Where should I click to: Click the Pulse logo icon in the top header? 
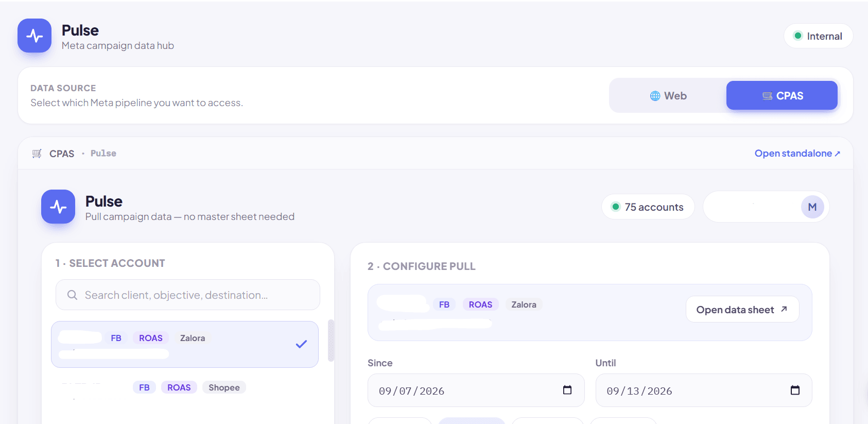pyautogui.click(x=34, y=36)
